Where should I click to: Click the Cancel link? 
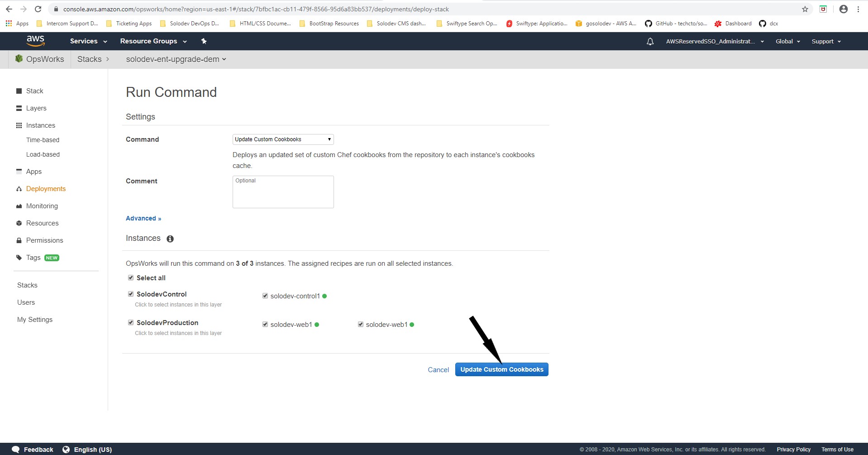tap(439, 370)
